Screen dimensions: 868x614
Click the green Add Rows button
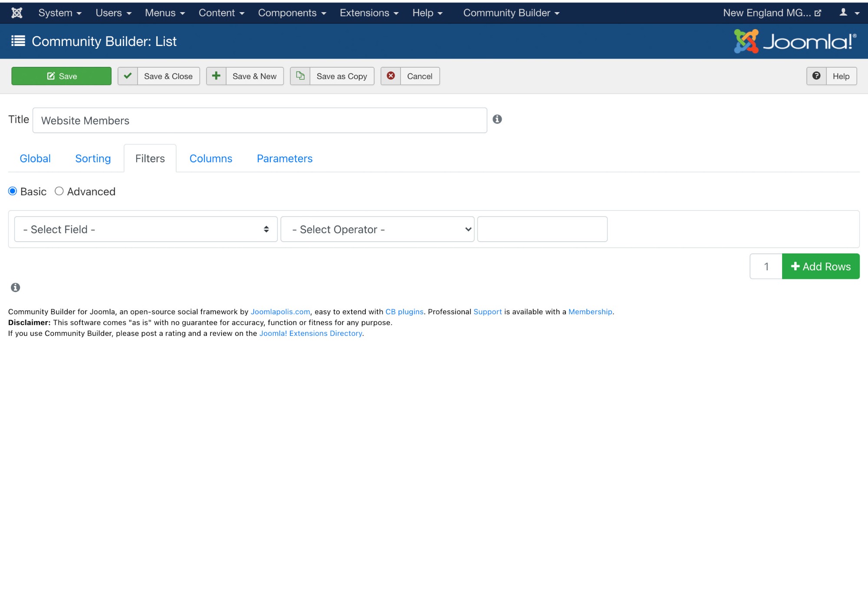click(x=821, y=266)
